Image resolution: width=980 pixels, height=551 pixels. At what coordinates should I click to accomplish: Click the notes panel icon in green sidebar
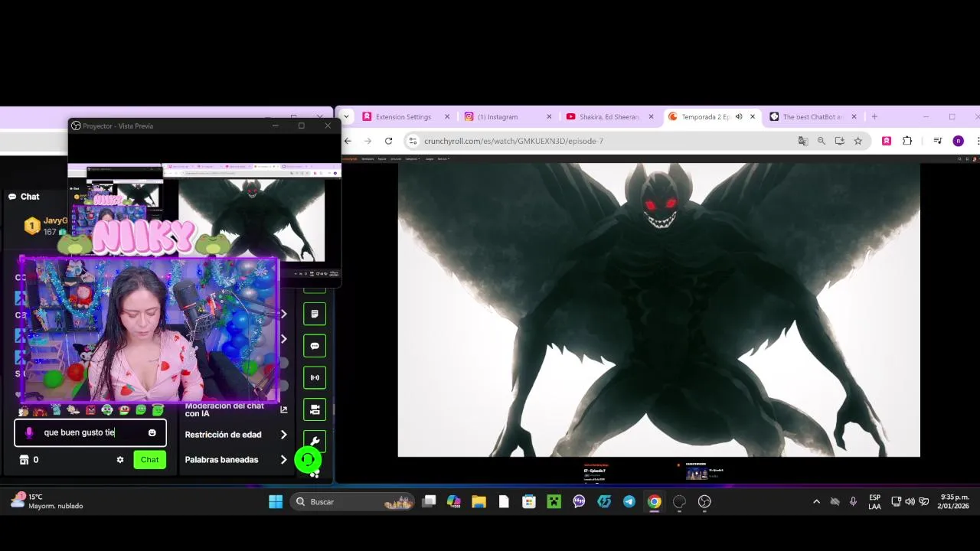pos(315,314)
